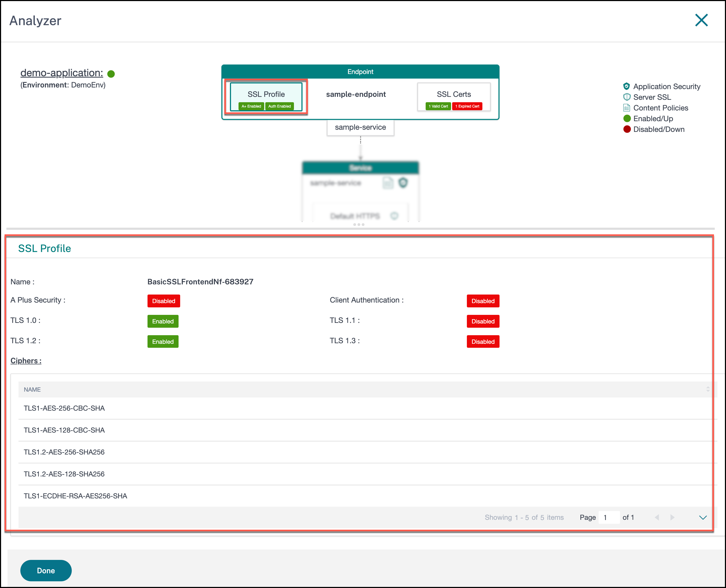Click the A+ Enabled badge
The image size is (726, 588).
point(251,106)
